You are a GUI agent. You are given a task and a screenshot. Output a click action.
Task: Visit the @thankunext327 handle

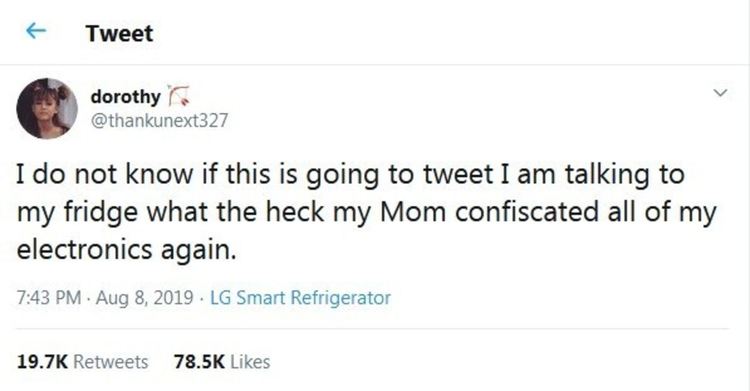point(159,120)
